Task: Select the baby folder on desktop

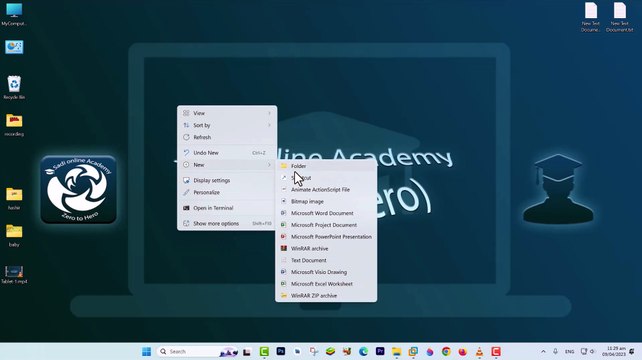Action: [x=14, y=235]
